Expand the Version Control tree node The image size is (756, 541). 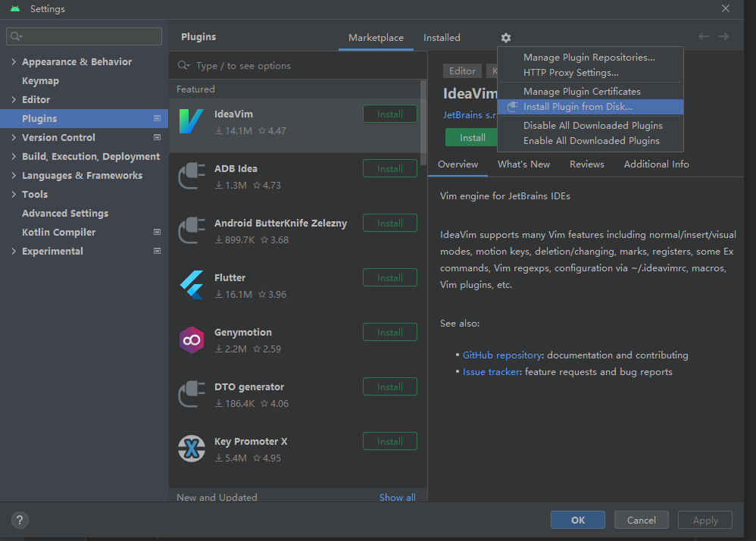click(x=14, y=138)
